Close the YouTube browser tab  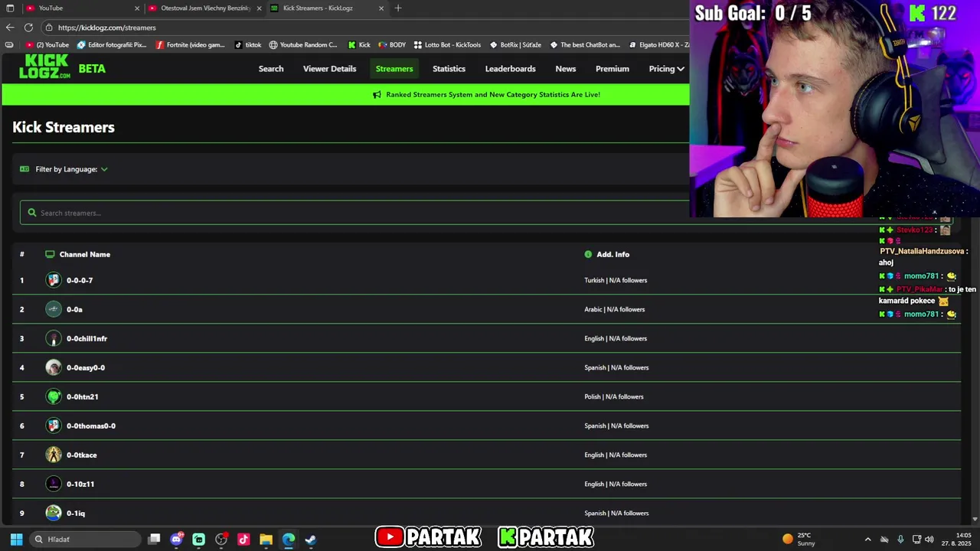[x=137, y=8]
